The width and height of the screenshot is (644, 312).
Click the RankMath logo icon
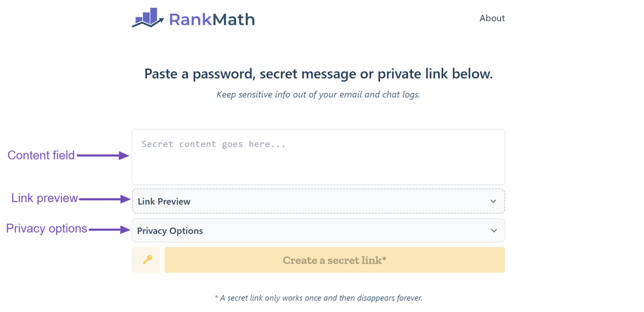[x=147, y=17]
